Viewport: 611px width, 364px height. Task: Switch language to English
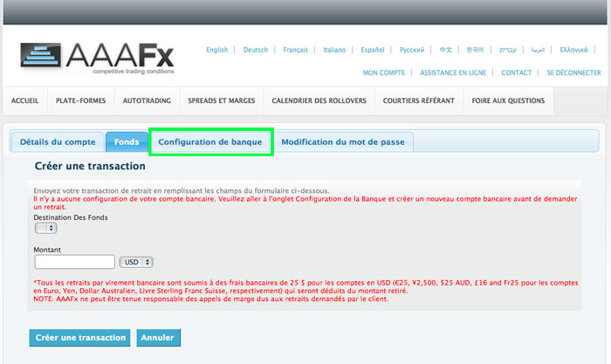point(216,50)
